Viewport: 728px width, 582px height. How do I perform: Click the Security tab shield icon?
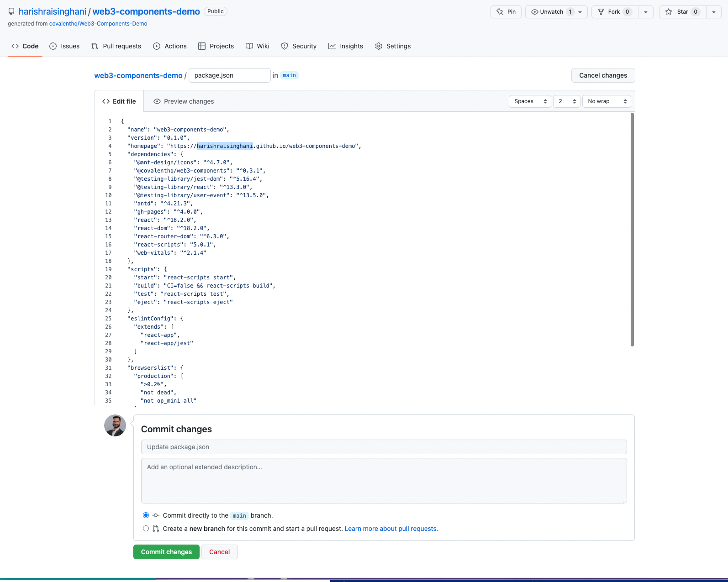tap(285, 46)
